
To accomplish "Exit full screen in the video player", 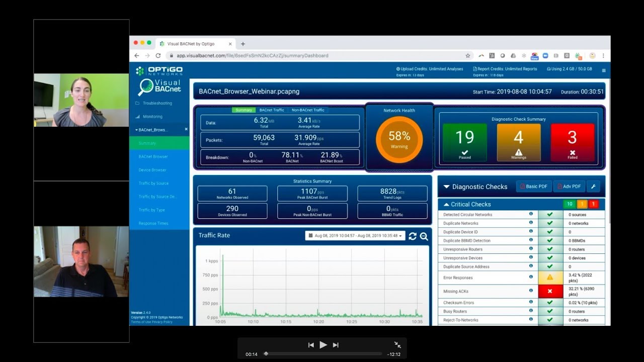I will pyautogui.click(x=397, y=345).
